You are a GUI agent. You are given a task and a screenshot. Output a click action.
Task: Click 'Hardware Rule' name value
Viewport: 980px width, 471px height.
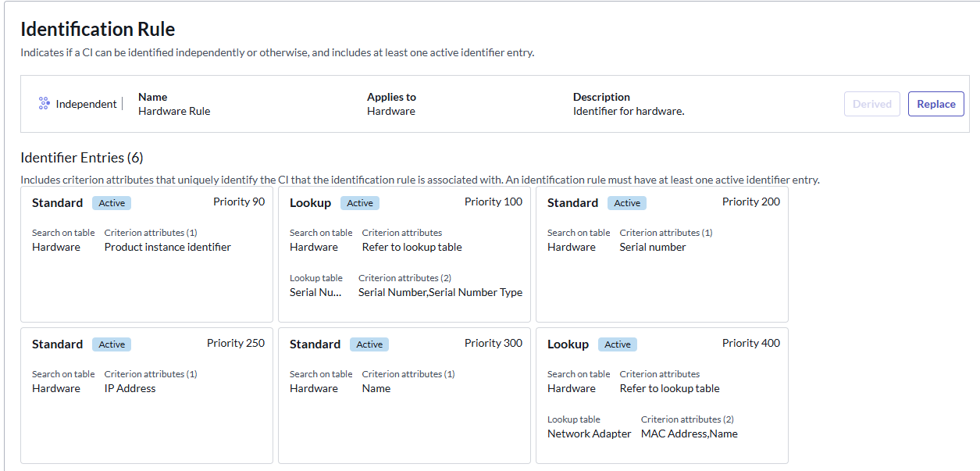click(174, 111)
